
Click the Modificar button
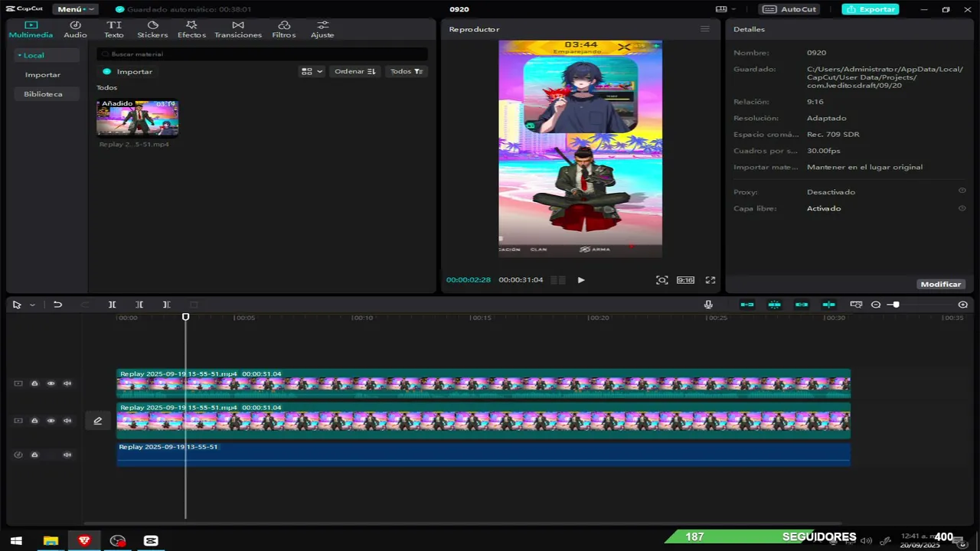pyautogui.click(x=941, y=284)
